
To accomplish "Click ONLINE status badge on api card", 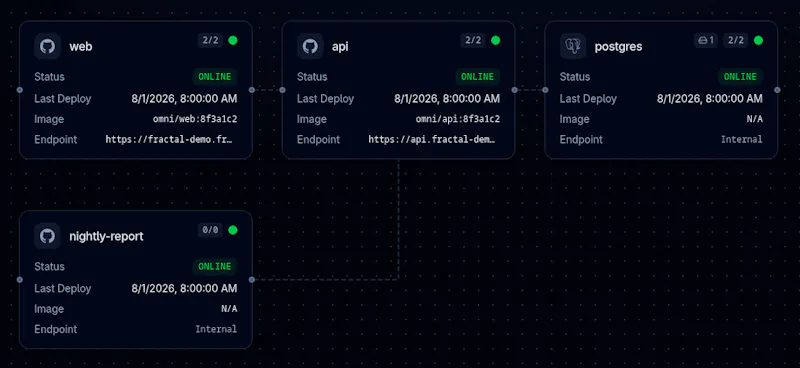I will point(478,77).
